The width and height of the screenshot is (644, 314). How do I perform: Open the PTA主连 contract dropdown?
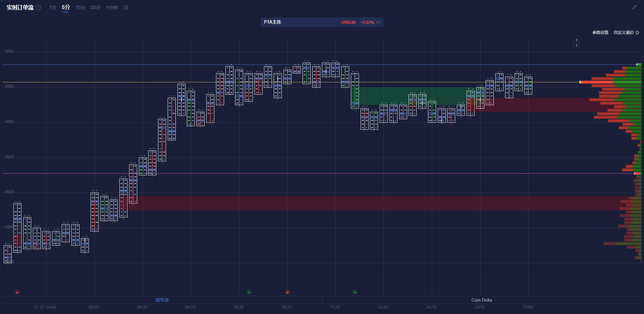[322, 22]
